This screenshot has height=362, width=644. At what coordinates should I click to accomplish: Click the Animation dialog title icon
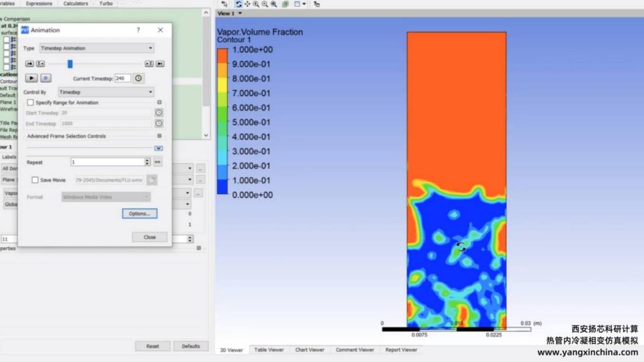tap(25, 30)
